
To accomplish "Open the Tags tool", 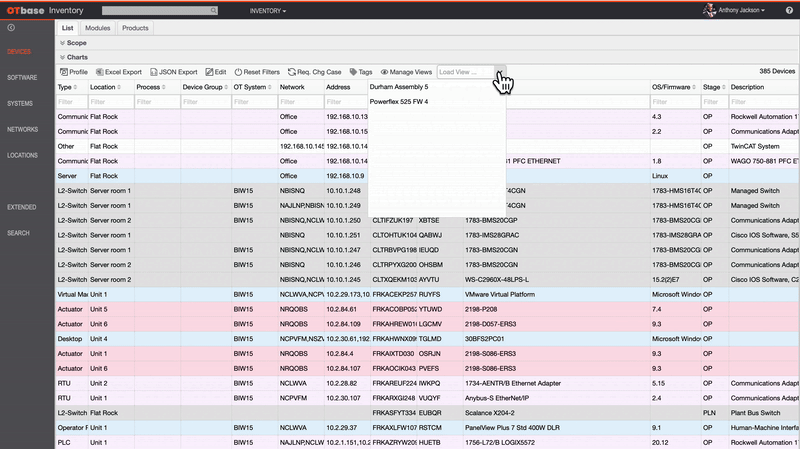I will (x=361, y=72).
